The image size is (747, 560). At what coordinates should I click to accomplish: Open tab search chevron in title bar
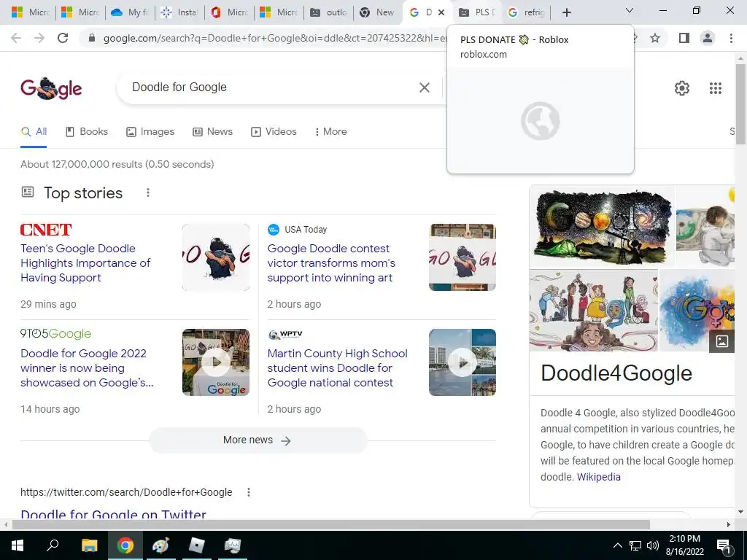tap(630, 10)
